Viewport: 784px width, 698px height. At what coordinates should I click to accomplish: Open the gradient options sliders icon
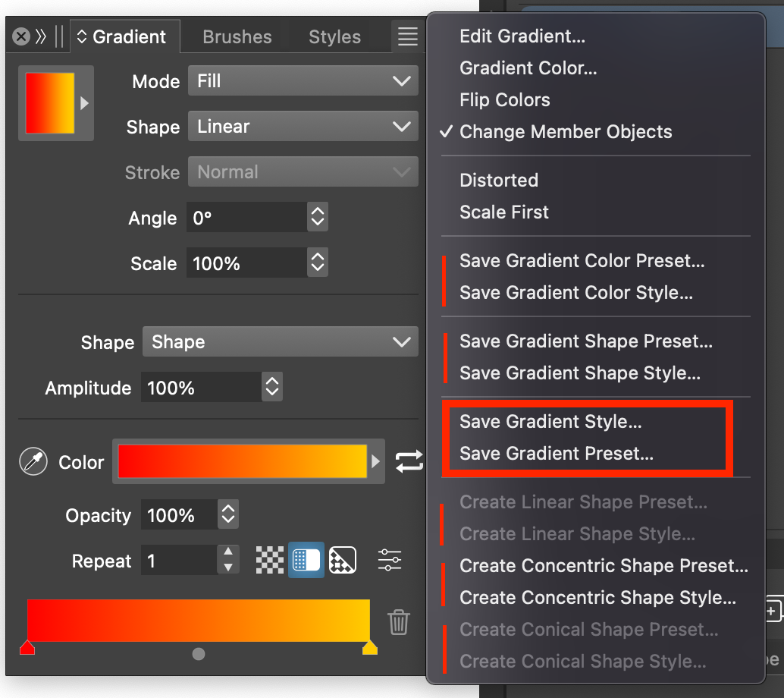tap(390, 561)
